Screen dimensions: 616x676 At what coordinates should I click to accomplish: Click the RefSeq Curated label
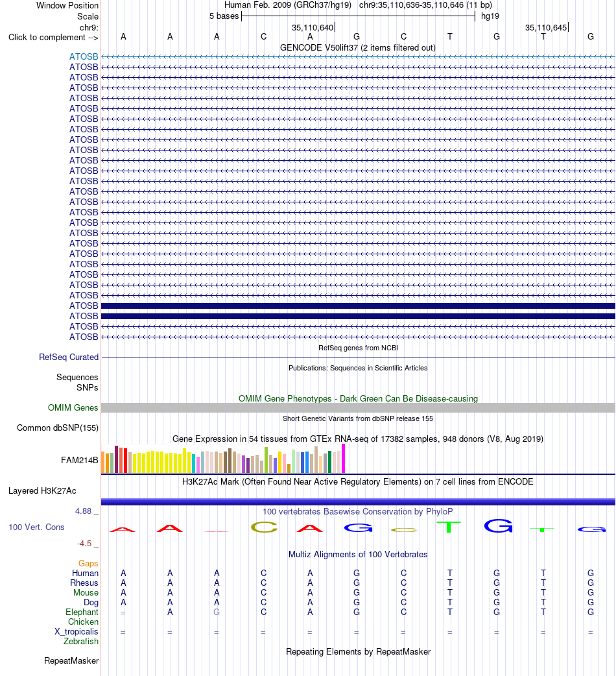click(69, 357)
